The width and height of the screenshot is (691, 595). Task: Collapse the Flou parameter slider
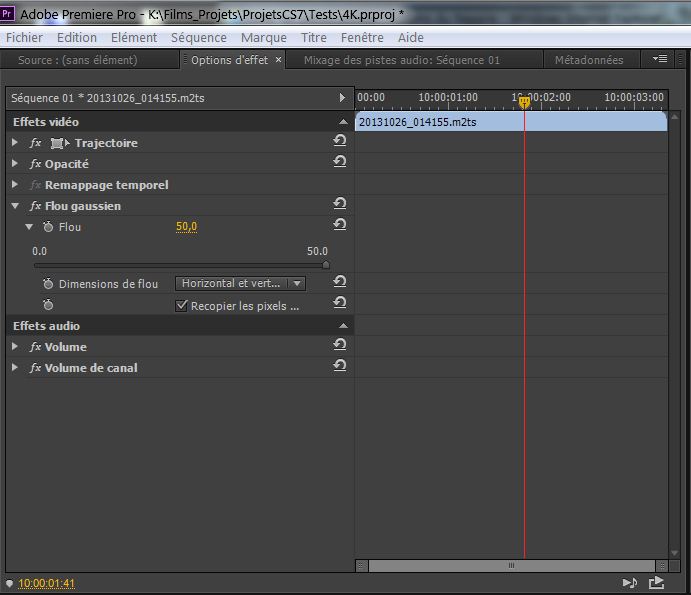(x=29, y=227)
